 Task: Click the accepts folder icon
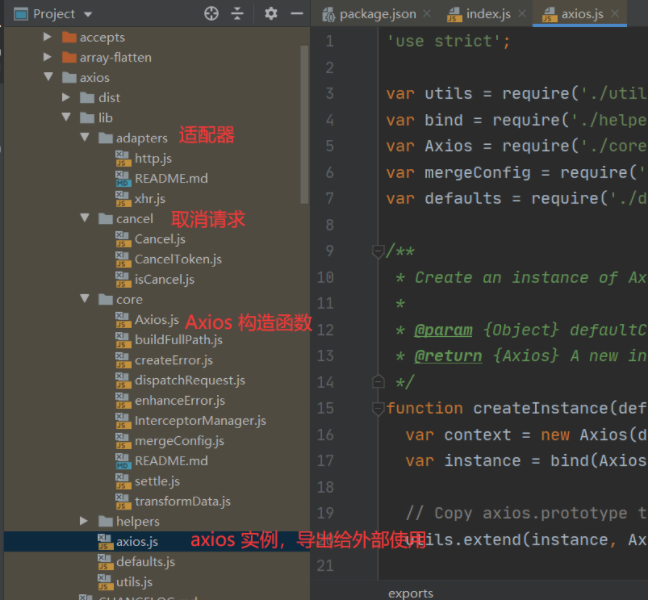click(69, 37)
